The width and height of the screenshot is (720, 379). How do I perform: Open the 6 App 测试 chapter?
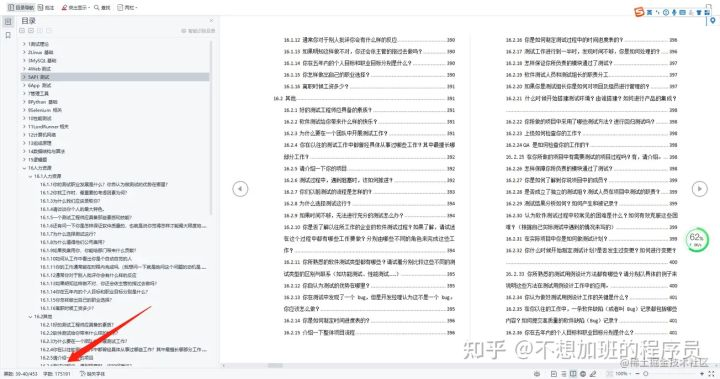40,85
